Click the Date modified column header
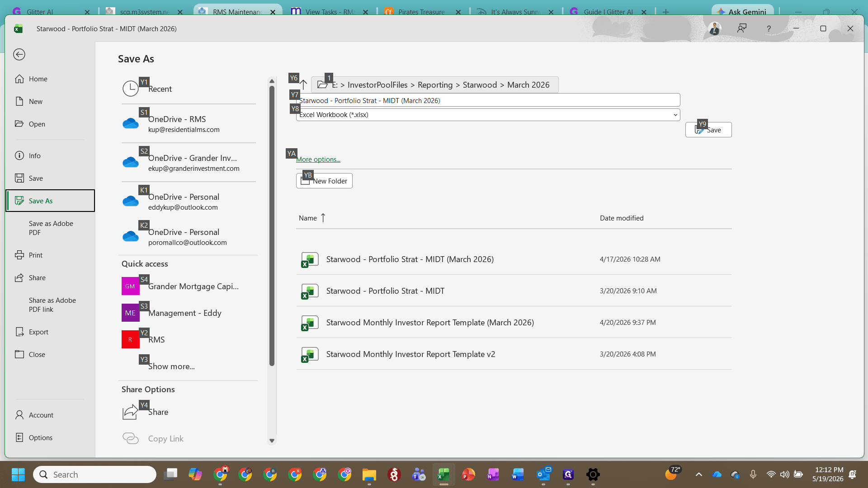Viewport: 868px width, 488px height. point(622,218)
